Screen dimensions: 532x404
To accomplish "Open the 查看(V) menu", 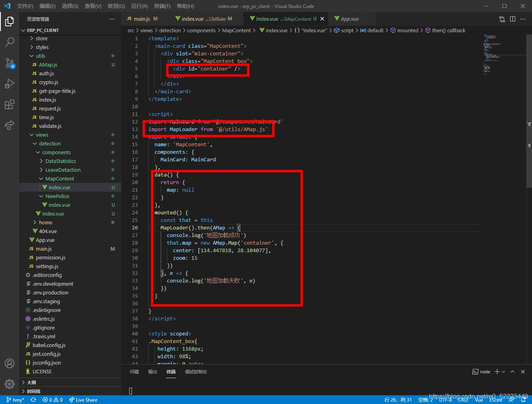I will (93, 6).
